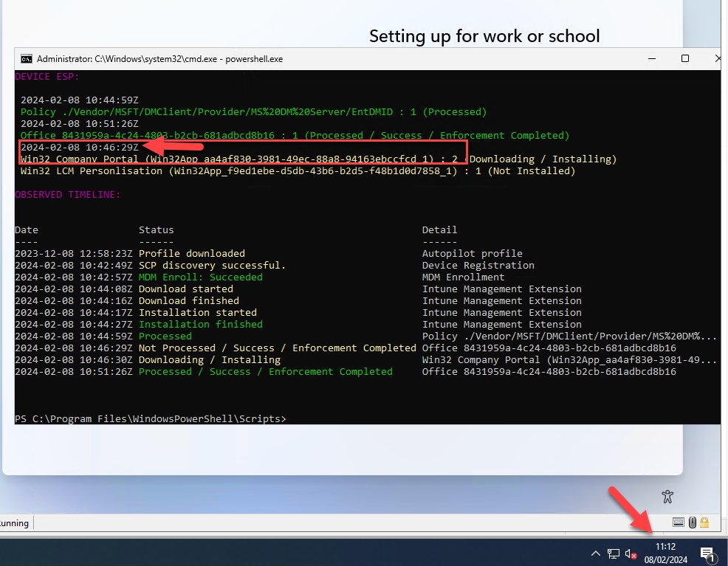
Task: Click the 'Profile downloaded' status row
Action: [x=192, y=253]
